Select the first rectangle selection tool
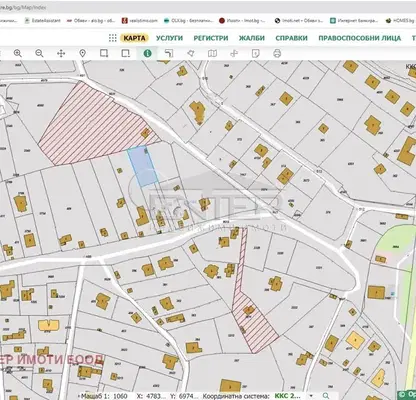This screenshot has height=400, width=416. pyautogui.click(x=104, y=53)
